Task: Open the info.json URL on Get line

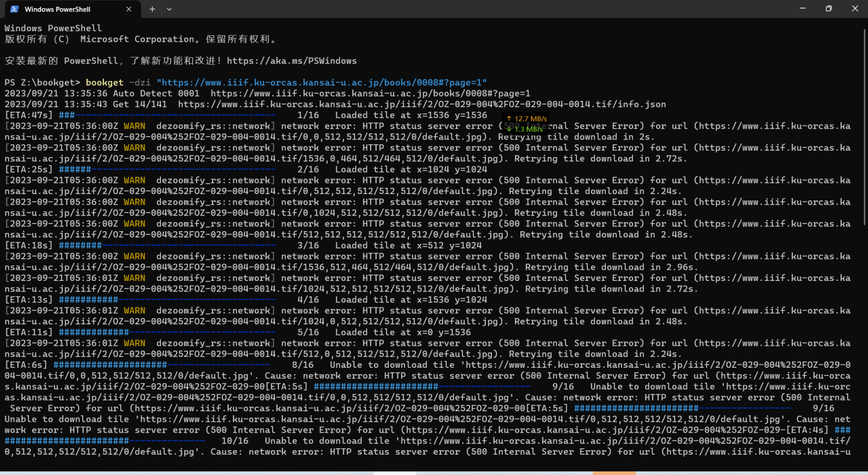Action: [x=422, y=104]
